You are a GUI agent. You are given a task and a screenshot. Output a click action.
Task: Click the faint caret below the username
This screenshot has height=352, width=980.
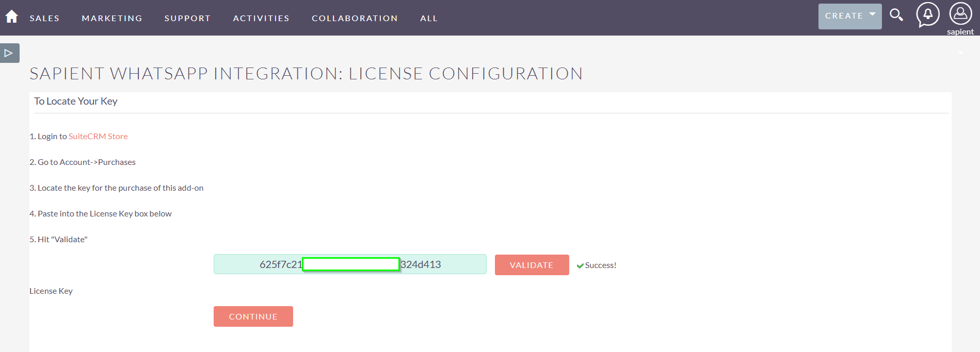pyautogui.click(x=961, y=53)
